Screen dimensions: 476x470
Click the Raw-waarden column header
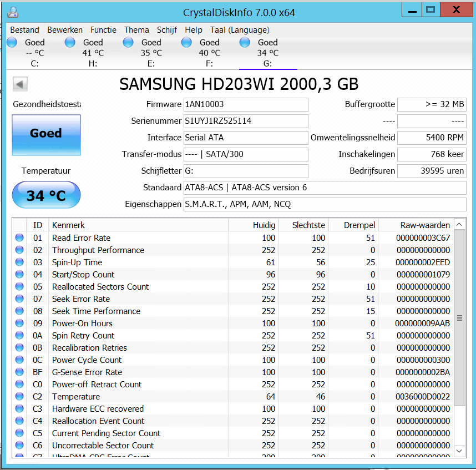[x=416, y=225]
